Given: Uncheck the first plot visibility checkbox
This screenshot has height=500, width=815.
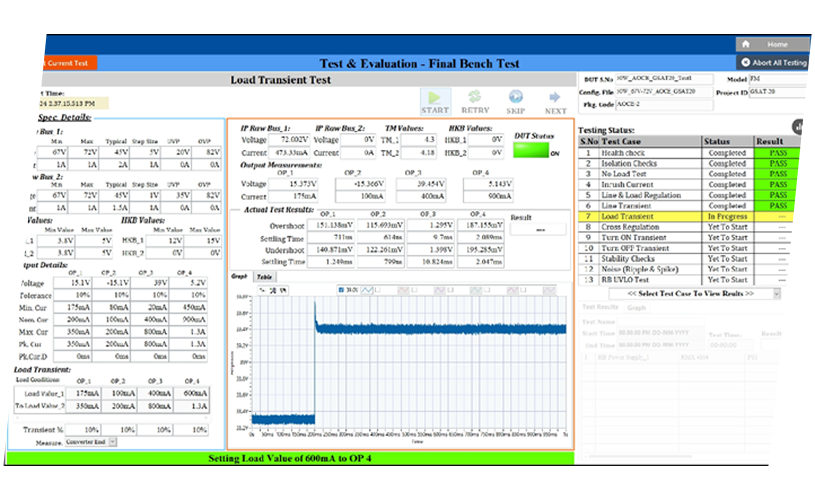Looking at the screenshot, I should (341, 290).
